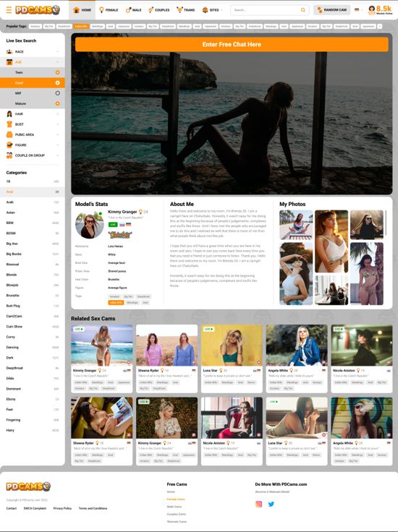Toggle the highlighted Coed age option
This screenshot has height=532, width=398.
click(57, 83)
